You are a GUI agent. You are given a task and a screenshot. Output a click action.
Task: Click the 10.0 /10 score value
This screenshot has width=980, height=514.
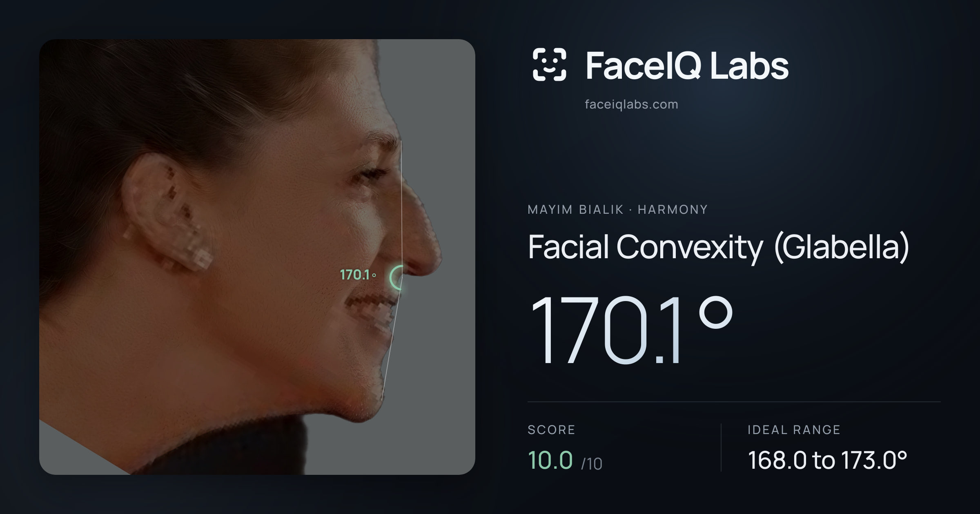(x=565, y=460)
